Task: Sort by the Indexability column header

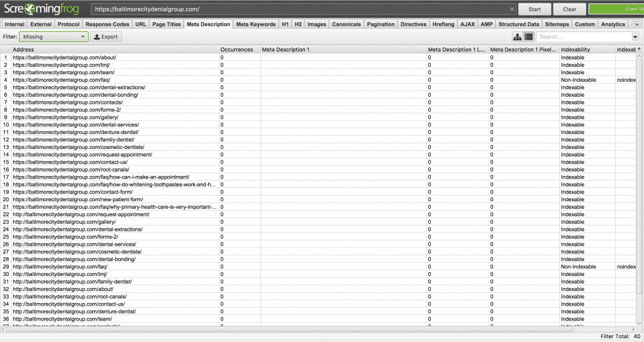Action: pyautogui.click(x=586, y=50)
